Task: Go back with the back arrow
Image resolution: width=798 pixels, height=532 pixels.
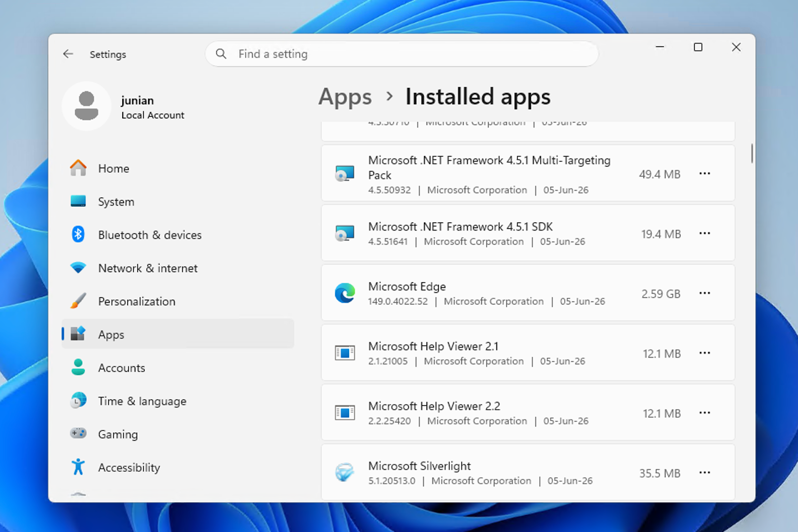Action: click(x=68, y=54)
